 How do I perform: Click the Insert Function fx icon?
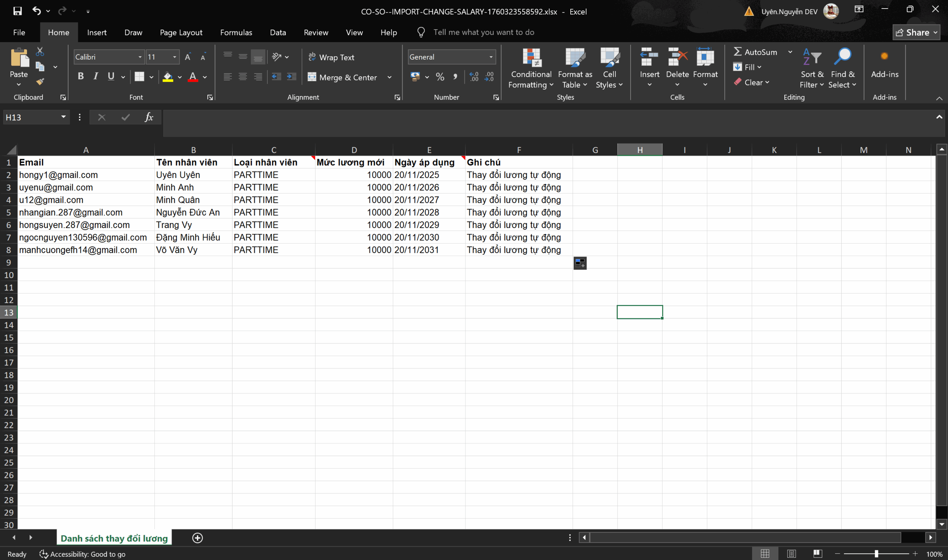(x=149, y=117)
